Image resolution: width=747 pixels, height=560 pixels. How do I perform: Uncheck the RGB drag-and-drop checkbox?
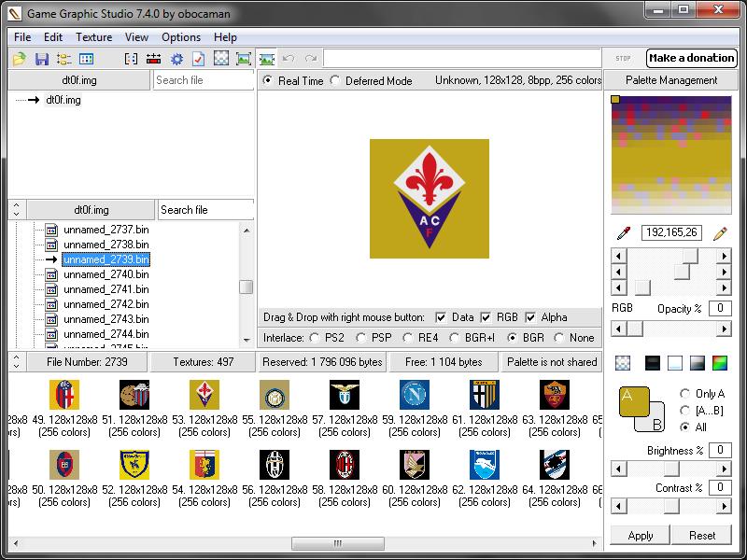coord(486,317)
